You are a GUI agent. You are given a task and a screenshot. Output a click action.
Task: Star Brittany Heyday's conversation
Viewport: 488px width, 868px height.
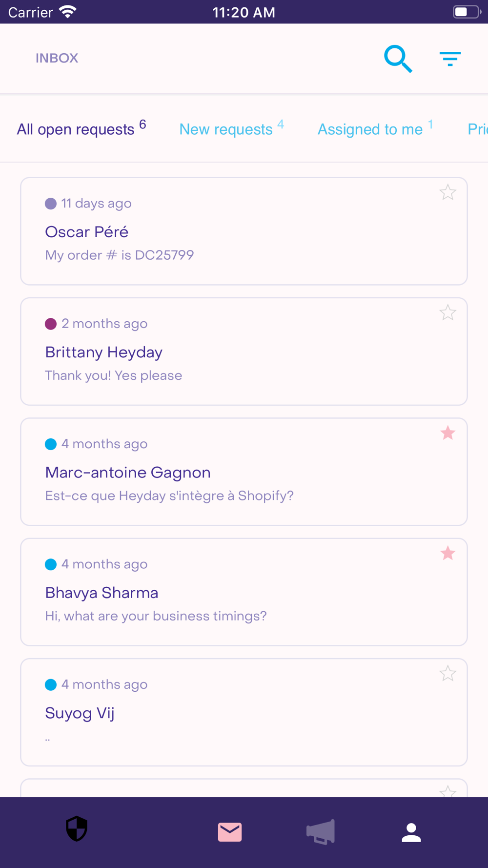pyautogui.click(x=447, y=312)
